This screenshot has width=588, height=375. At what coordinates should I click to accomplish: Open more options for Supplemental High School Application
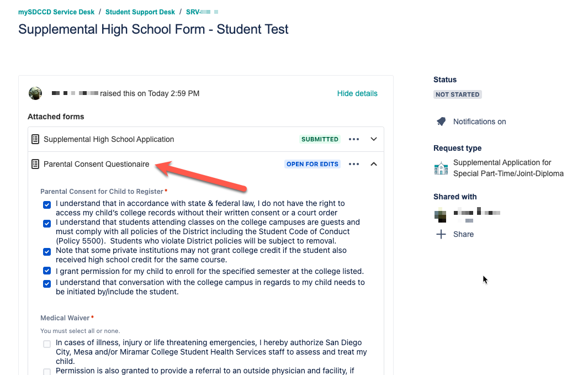(x=354, y=139)
